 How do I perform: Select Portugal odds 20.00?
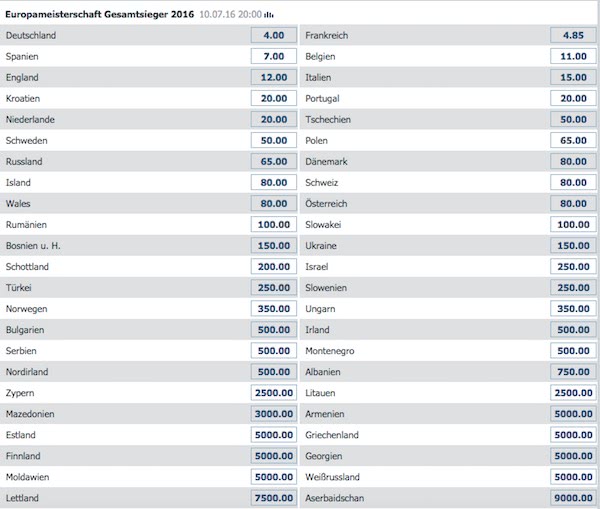[x=573, y=98]
